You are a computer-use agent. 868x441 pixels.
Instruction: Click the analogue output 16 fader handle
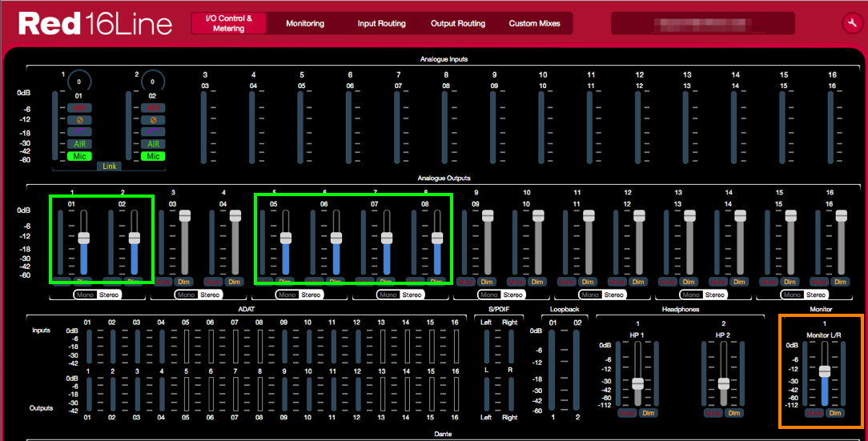click(x=842, y=216)
